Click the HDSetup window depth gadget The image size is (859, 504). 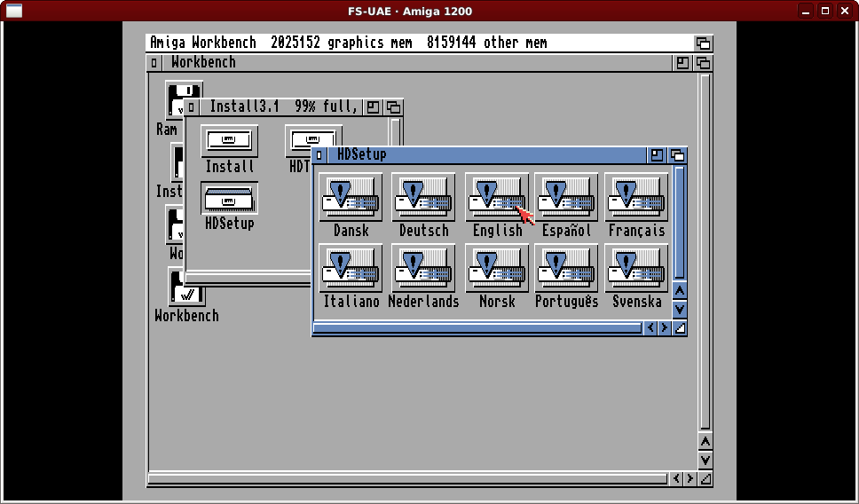coord(678,155)
